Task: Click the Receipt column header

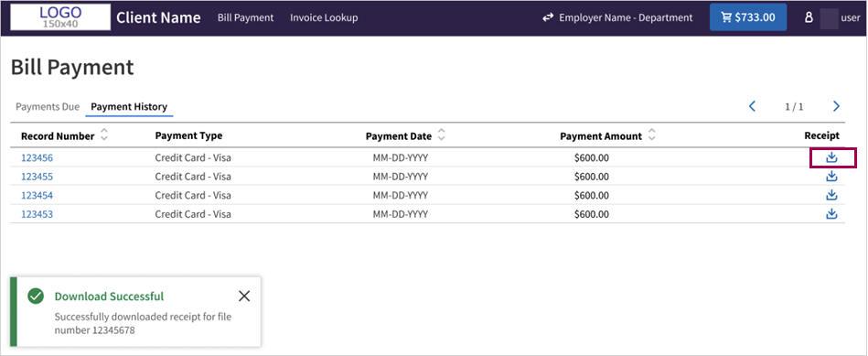Action: coord(822,135)
